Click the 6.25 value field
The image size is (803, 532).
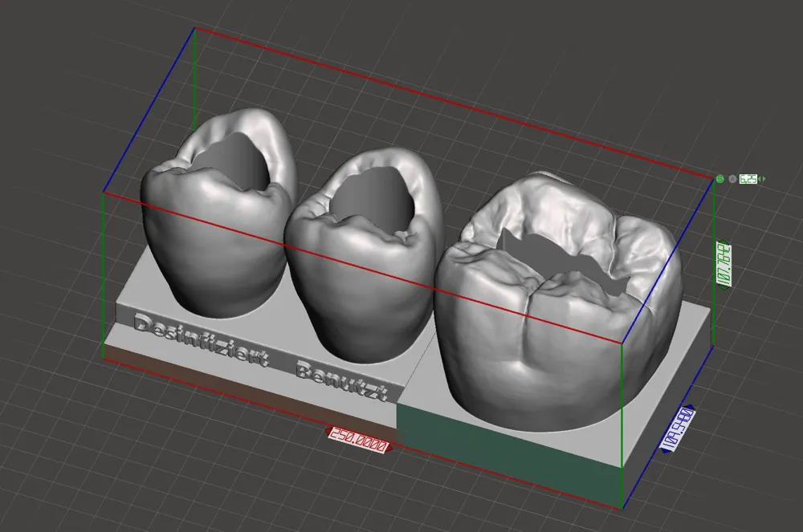(x=748, y=179)
